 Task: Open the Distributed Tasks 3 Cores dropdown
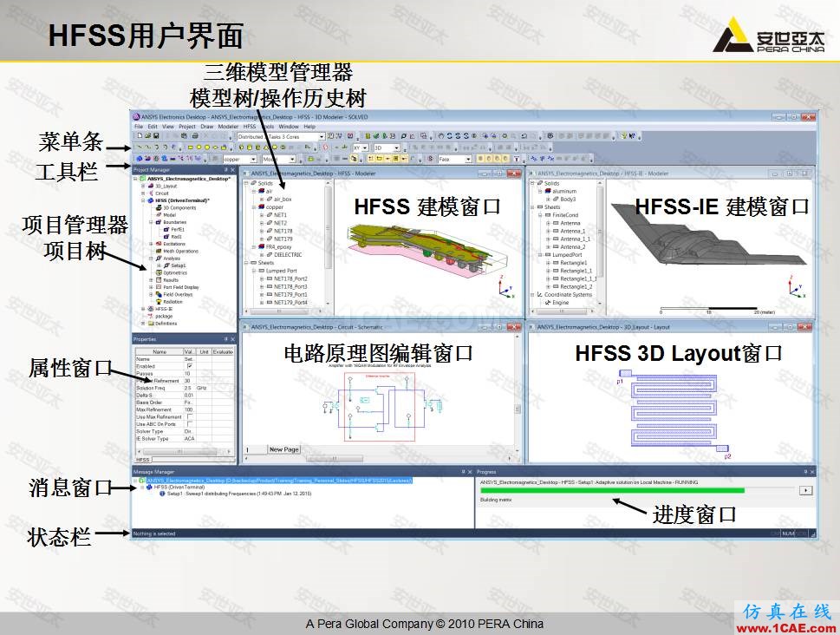pyautogui.click(x=322, y=137)
